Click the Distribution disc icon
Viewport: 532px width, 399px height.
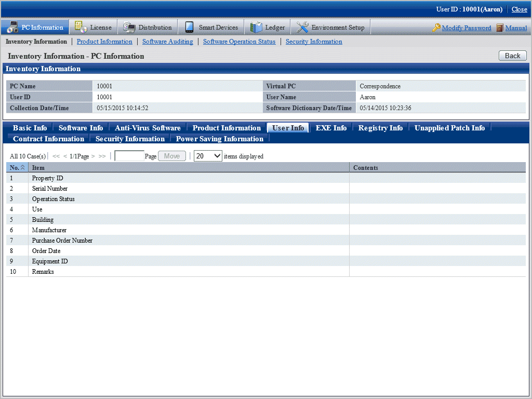pyautogui.click(x=129, y=27)
